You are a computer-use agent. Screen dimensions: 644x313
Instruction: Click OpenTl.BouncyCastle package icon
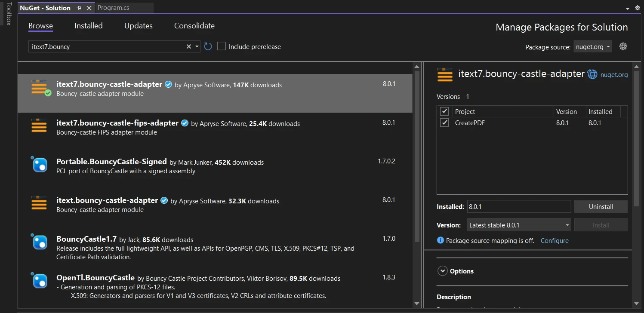[39, 280]
